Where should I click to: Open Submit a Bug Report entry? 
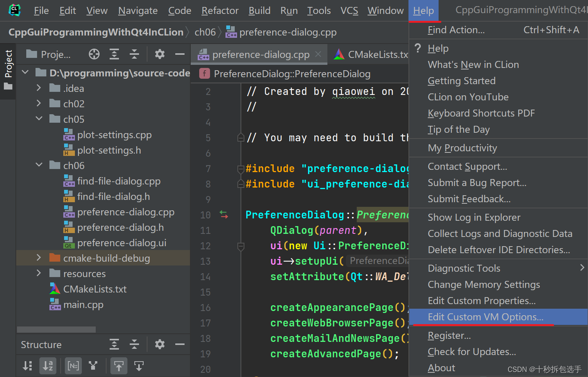click(x=498, y=183)
